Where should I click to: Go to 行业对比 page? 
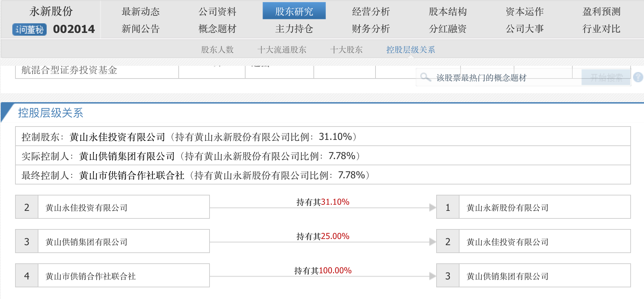coord(601,29)
